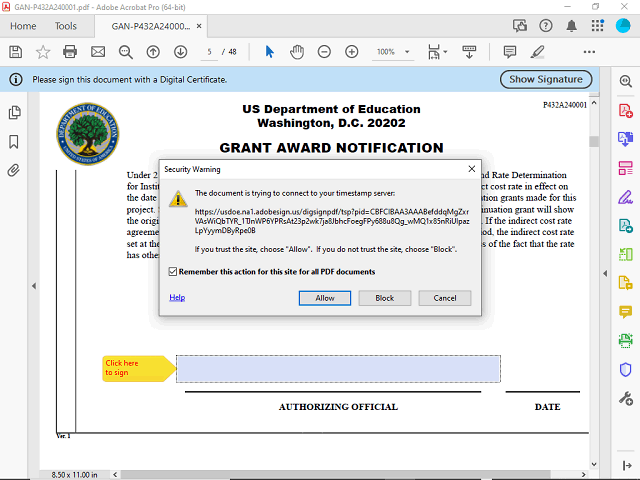Send file by email envelope icon
Viewport: 640px width, 480px height.
[x=98, y=52]
